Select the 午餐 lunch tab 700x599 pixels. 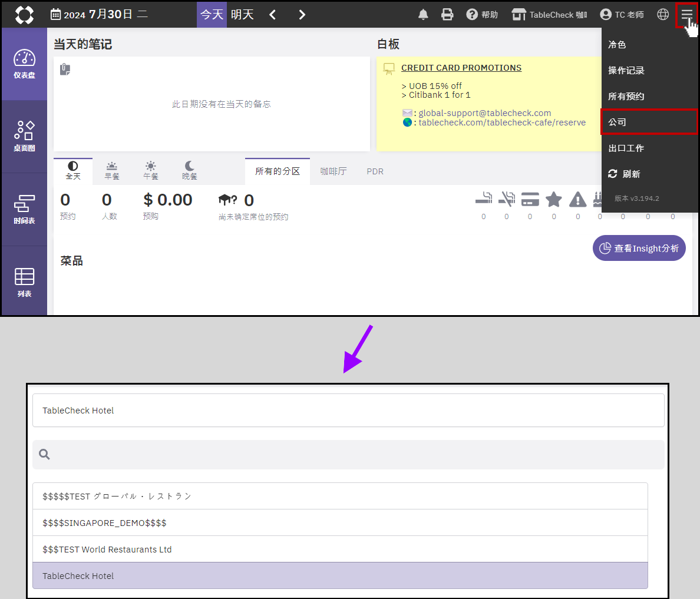[150, 171]
